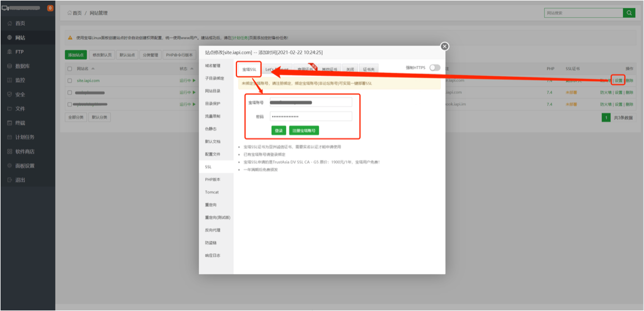Click the 注册宝塔账号 button

click(304, 130)
